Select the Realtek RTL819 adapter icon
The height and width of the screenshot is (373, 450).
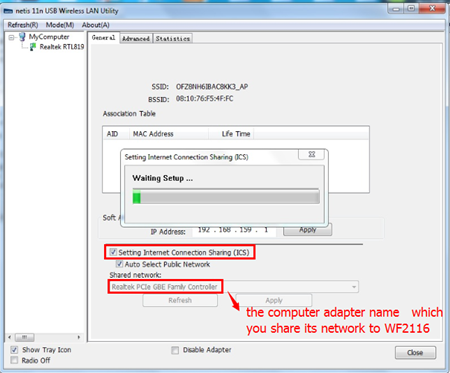pos(33,47)
